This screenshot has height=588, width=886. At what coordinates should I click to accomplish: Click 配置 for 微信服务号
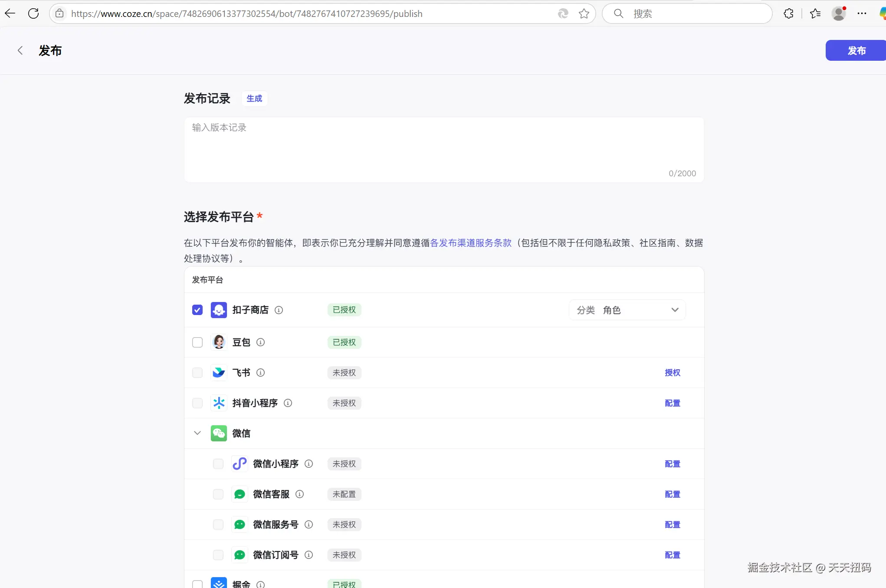tap(673, 525)
